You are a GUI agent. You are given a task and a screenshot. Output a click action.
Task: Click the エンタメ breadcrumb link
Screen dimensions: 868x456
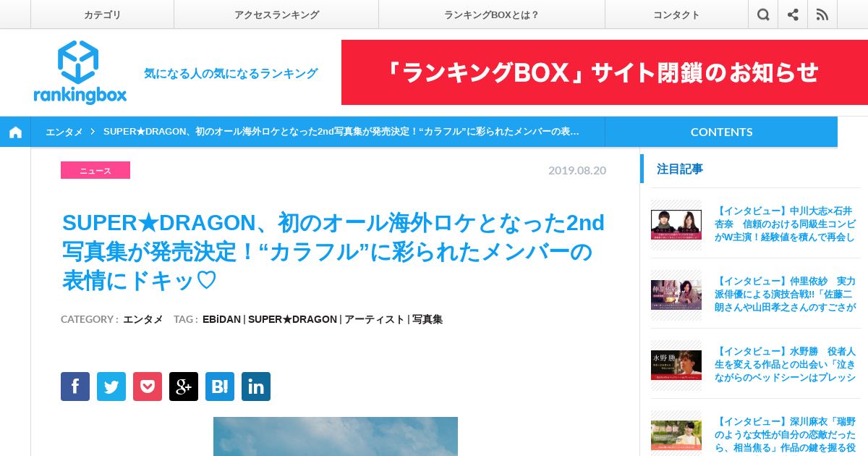coord(64,132)
